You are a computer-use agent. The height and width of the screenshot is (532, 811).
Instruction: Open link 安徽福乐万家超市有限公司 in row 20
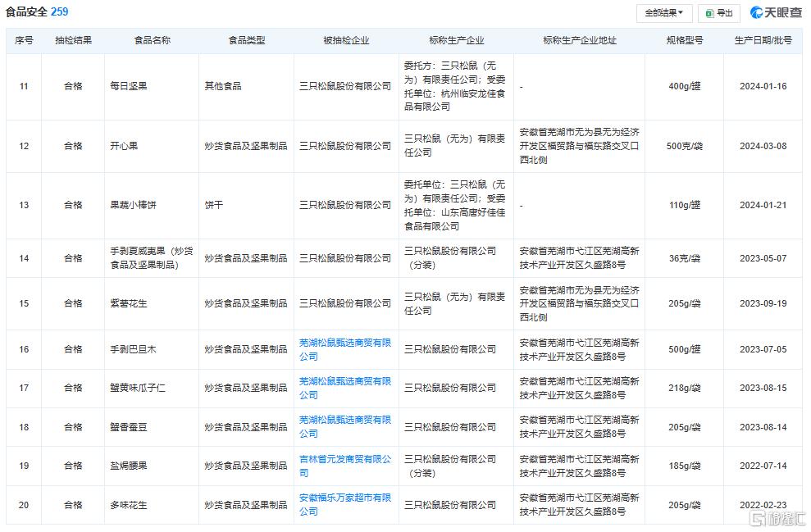tap(345, 504)
